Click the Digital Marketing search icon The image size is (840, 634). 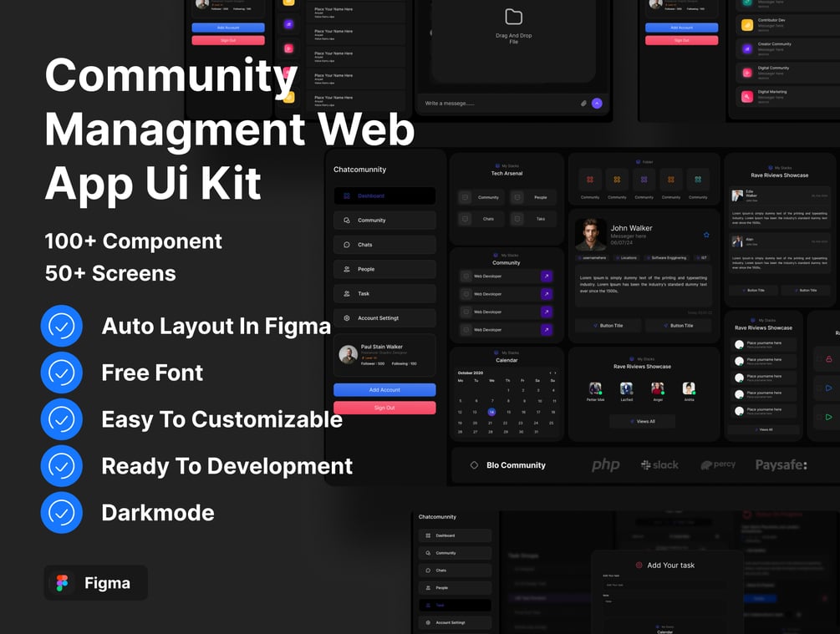(x=746, y=96)
